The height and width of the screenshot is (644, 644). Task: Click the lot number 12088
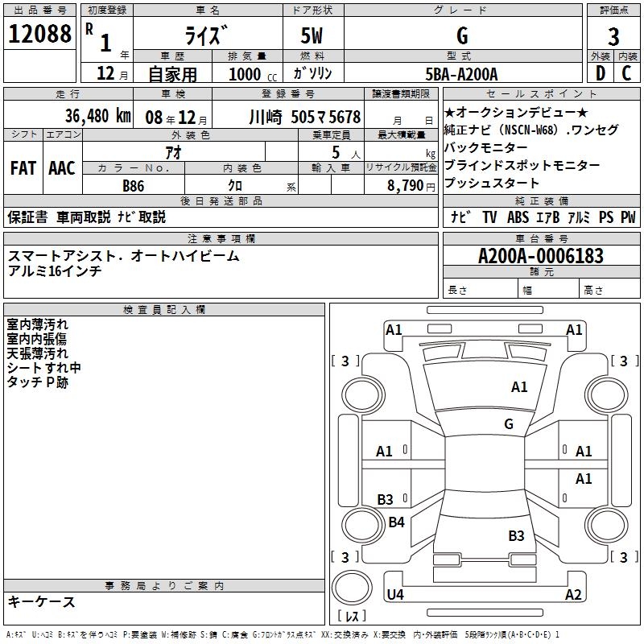(39, 34)
